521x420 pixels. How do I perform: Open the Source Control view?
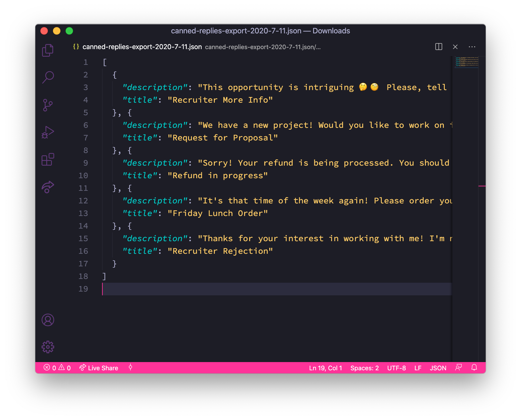[48, 105]
